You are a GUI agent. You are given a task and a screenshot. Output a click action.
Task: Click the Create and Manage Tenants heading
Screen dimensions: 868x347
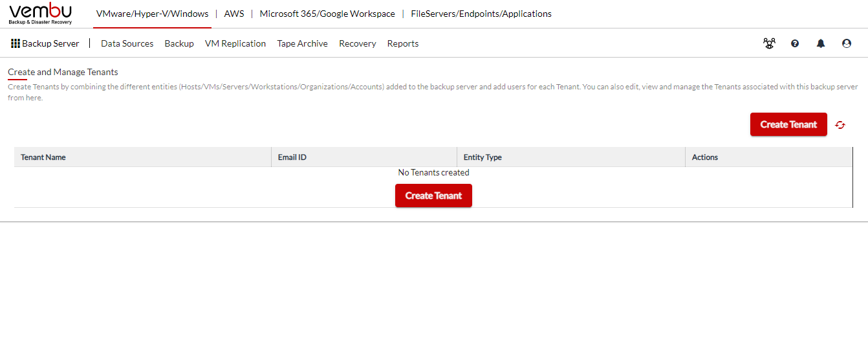[x=63, y=72]
